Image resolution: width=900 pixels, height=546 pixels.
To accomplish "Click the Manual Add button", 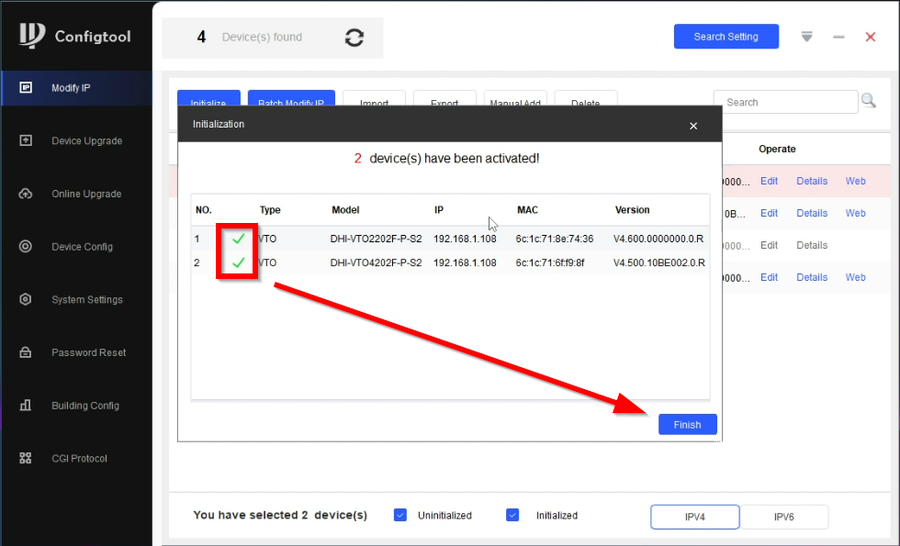I will 515,98.
